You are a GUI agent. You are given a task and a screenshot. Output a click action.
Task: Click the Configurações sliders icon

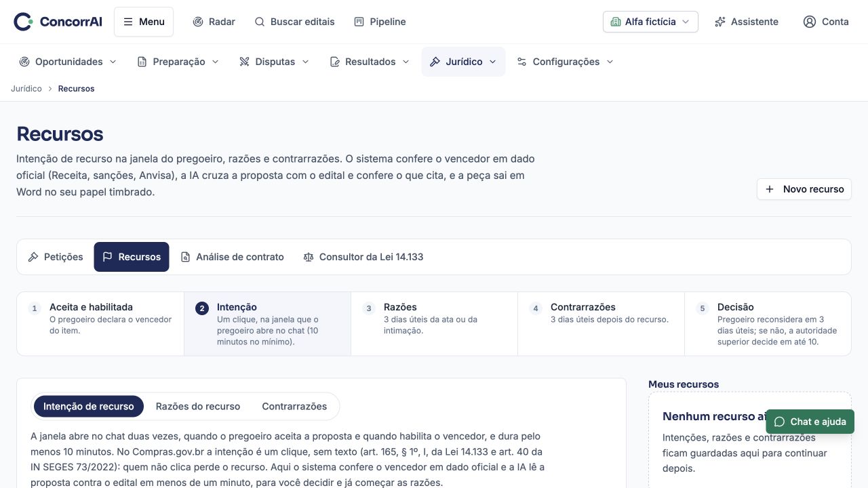click(x=522, y=62)
